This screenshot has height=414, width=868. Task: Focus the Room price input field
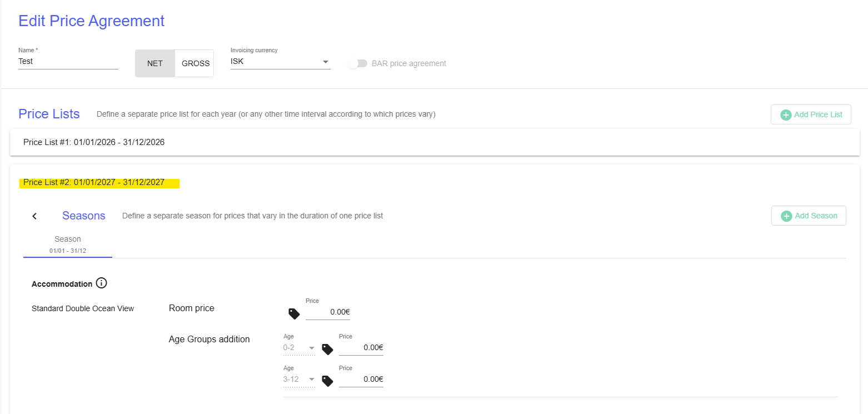[328, 312]
